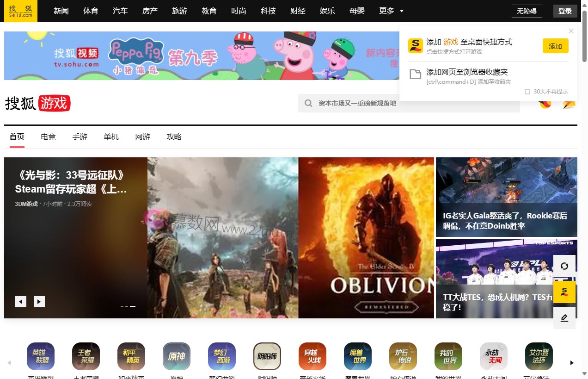Click the feedback pencil icon in sidebar
Image resolution: width=588 pixels, height=379 pixels.
pyautogui.click(x=564, y=318)
